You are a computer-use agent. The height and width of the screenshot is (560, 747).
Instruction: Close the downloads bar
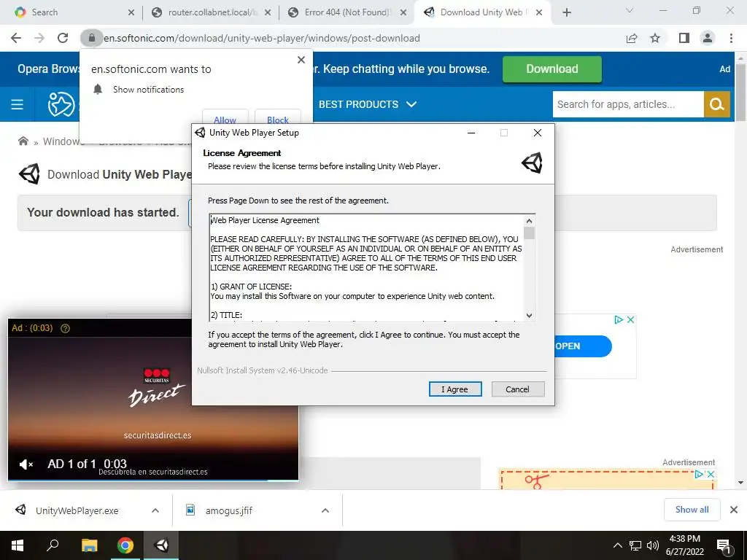[734, 510]
